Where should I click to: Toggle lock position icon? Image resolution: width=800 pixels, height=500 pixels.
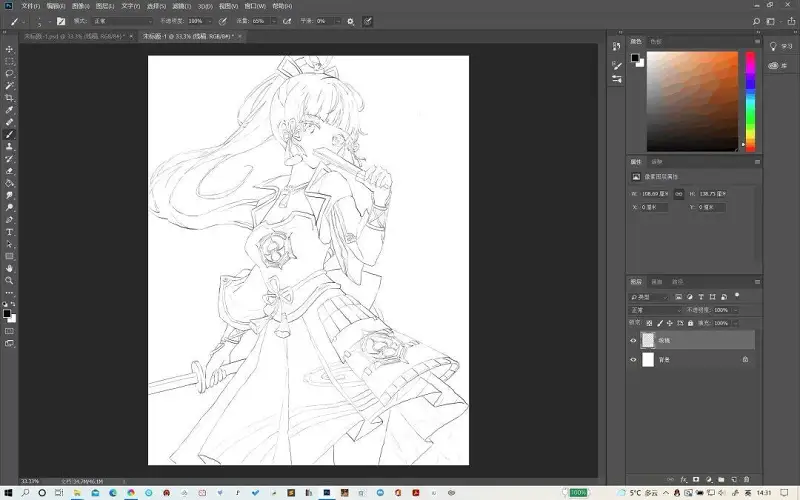pos(670,323)
